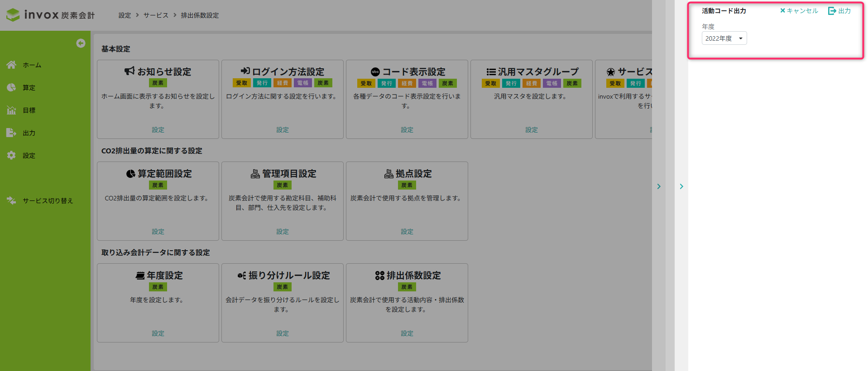868x371 pixels.
Task: Open the Home icon in sidebar
Action: tap(11, 65)
